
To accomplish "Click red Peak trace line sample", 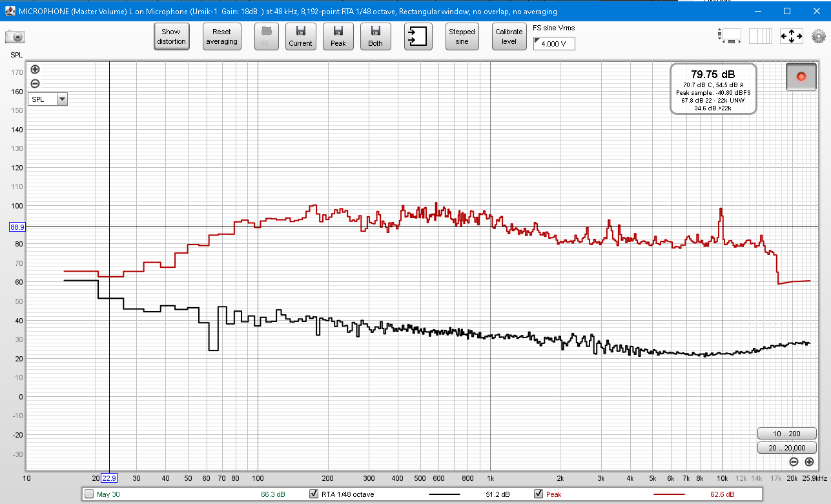I will (670, 495).
